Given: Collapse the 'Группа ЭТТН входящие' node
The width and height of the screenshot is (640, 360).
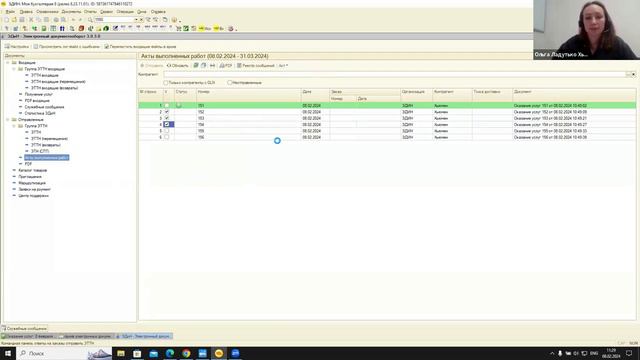Looking at the screenshot, I should (14, 69).
